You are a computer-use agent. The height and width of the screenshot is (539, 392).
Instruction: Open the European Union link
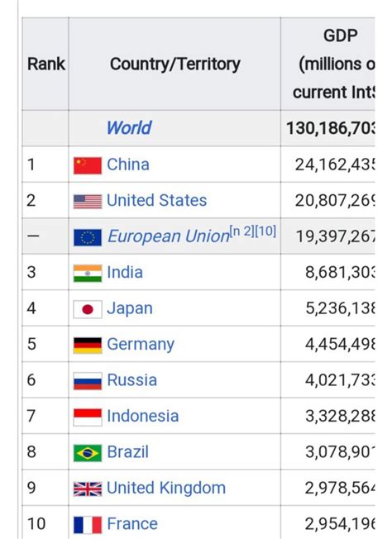[168, 236]
